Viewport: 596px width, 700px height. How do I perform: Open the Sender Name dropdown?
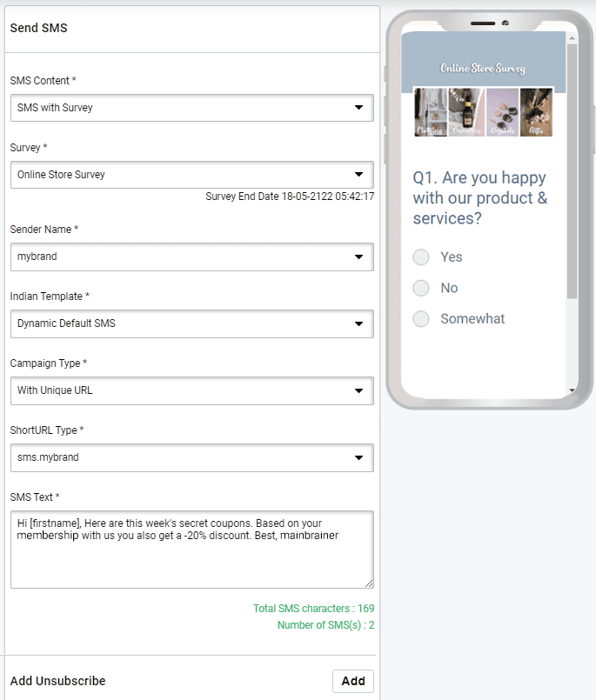tap(191, 257)
